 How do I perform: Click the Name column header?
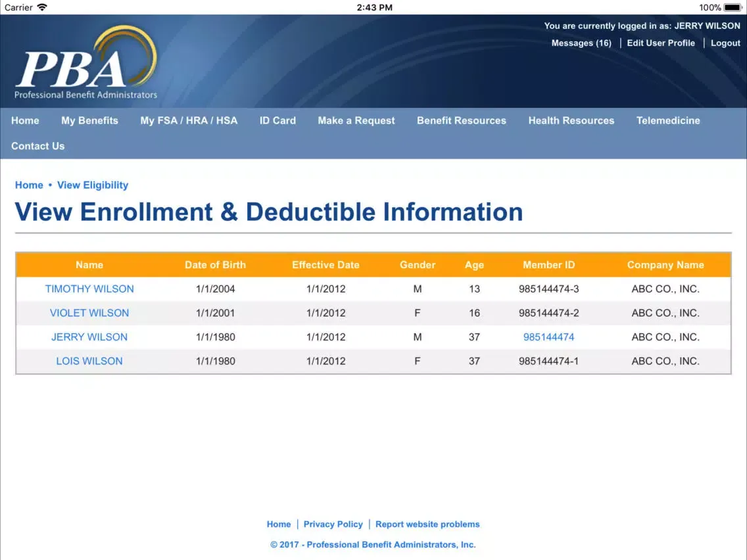point(89,265)
